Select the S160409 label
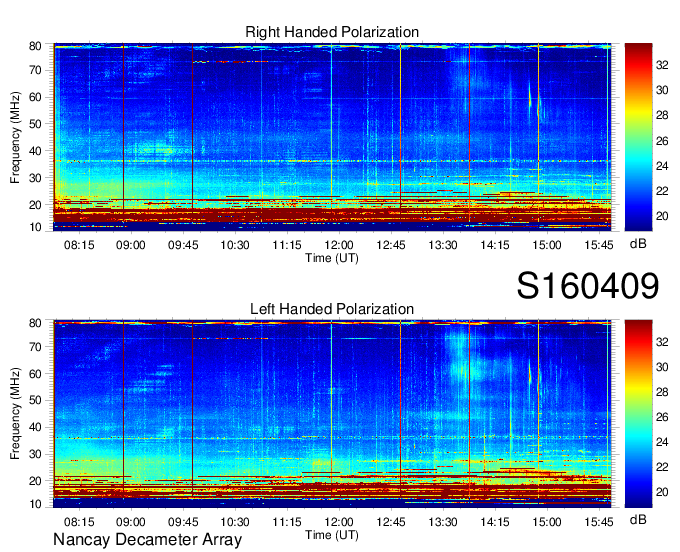Screen dimensions: 680x552 click(x=588, y=286)
